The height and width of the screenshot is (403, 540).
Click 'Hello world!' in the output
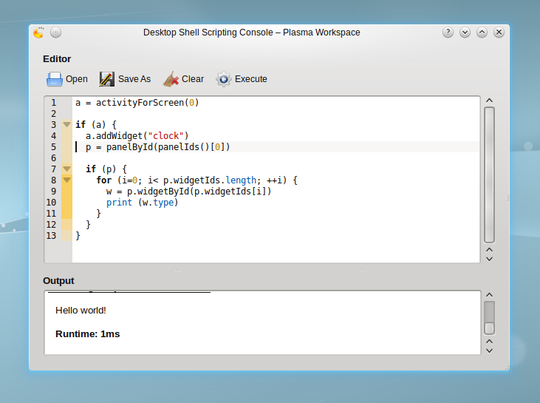point(81,310)
